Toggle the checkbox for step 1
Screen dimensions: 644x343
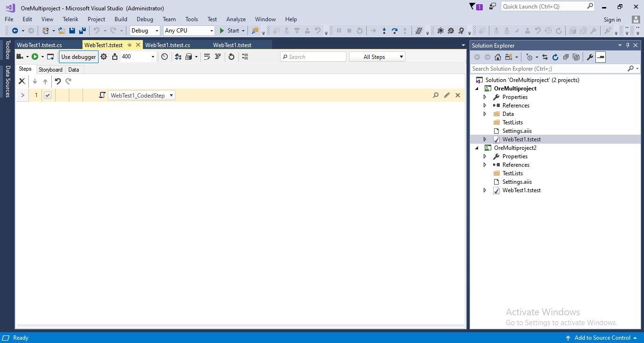[48, 95]
